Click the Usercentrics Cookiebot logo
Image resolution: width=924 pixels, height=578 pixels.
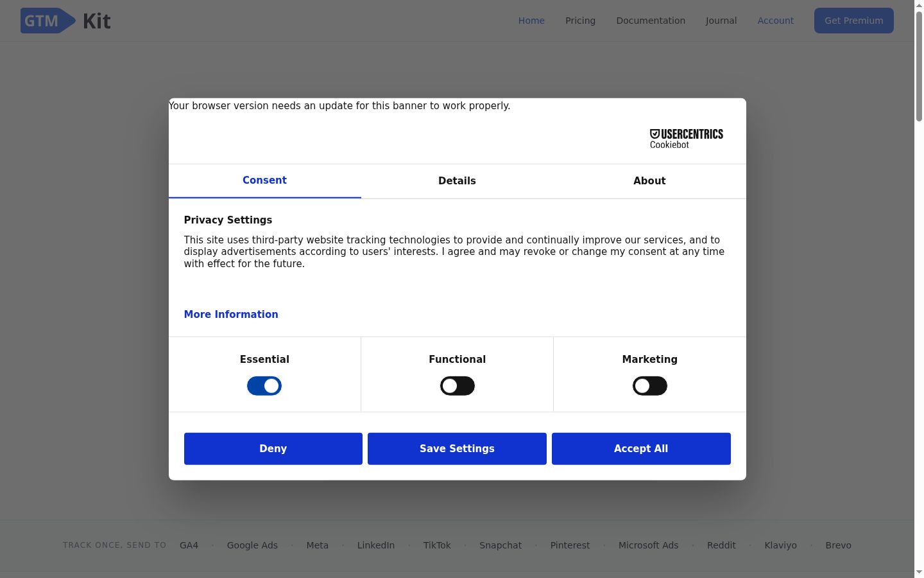[x=686, y=139]
